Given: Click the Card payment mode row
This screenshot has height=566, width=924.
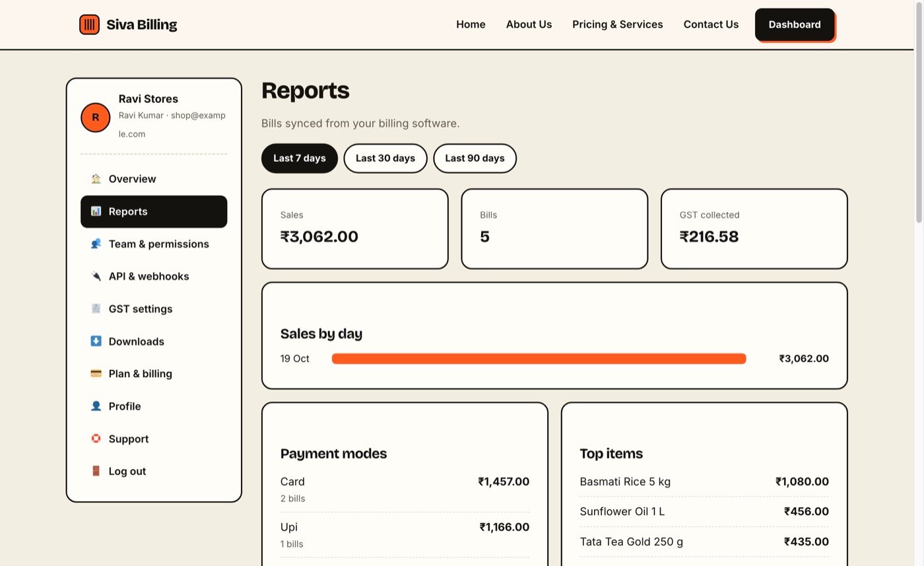Looking at the screenshot, I should click(405, 489).
